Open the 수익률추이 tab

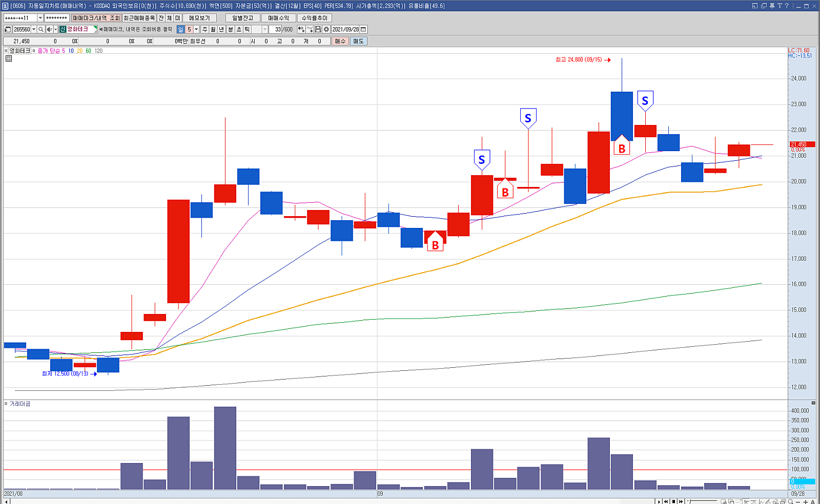[x=315, y=18]
